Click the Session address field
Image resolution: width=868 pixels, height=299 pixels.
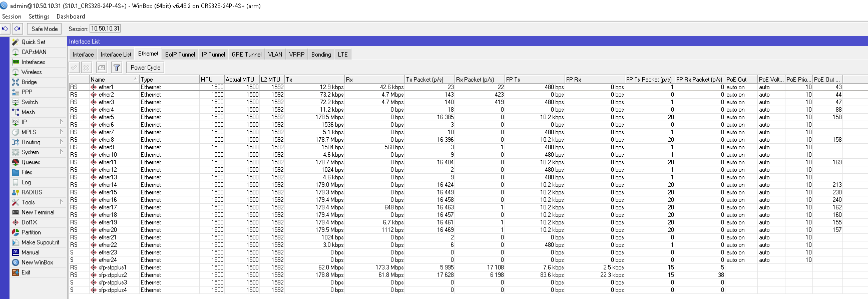pos(105,29)
